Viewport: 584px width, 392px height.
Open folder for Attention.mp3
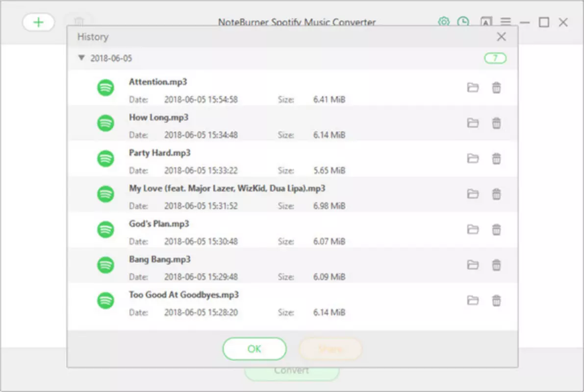[473, 88]
